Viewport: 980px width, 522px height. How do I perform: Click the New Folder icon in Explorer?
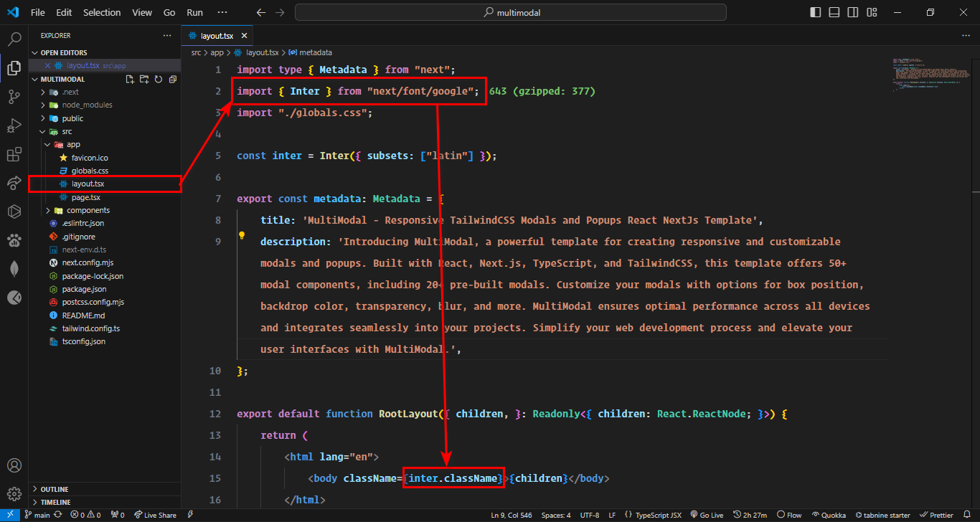tap(144, 79)
